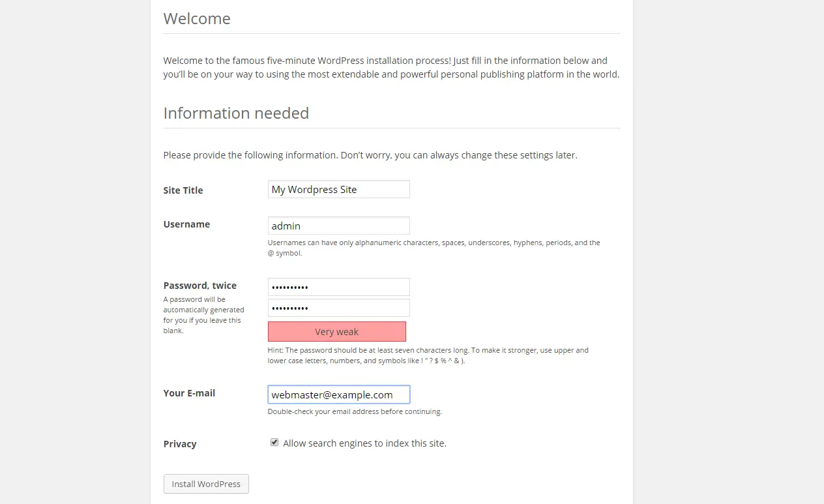Image resolution: width=824 pixels, height=504 pixels.
Task: Click the Site Title label
Action: pyautogui.click(x=183, y=190)
